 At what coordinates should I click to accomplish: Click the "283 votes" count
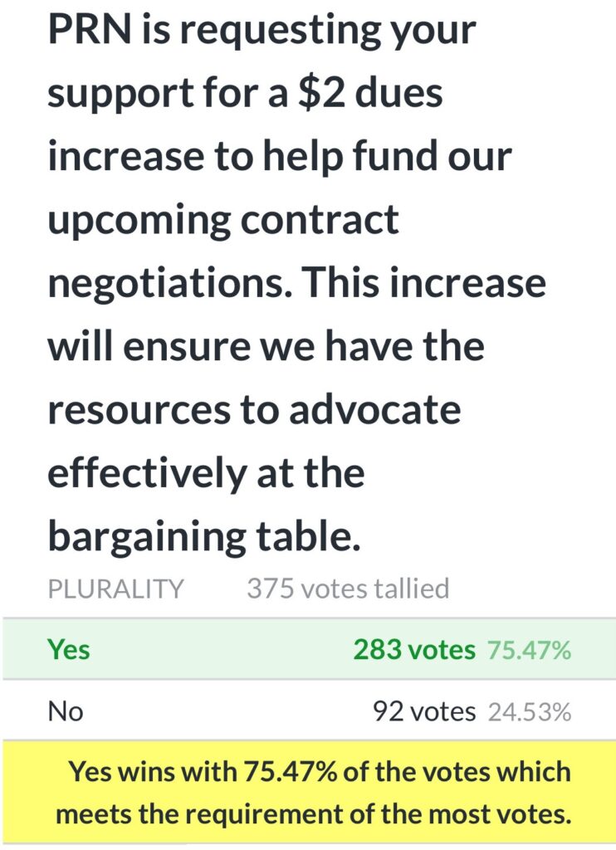tap(414, 649)
